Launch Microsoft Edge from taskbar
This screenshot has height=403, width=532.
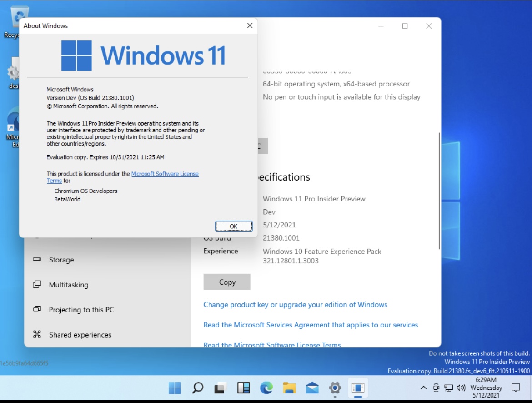[266, 388]
